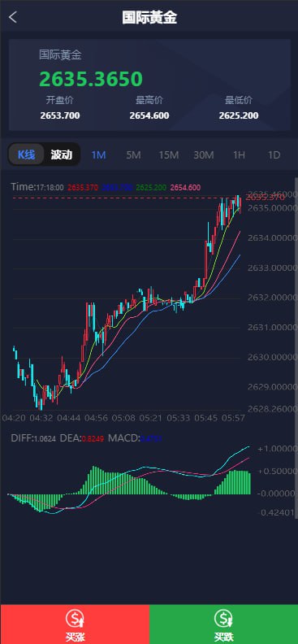Go back using the top-left arrow
This screenshot has height=644, width=298.
tap(13, 17)
